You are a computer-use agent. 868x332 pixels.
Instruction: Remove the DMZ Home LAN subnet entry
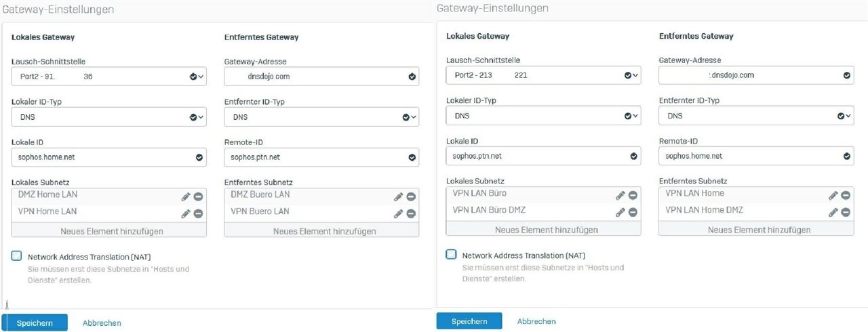[x=198, y=196]
